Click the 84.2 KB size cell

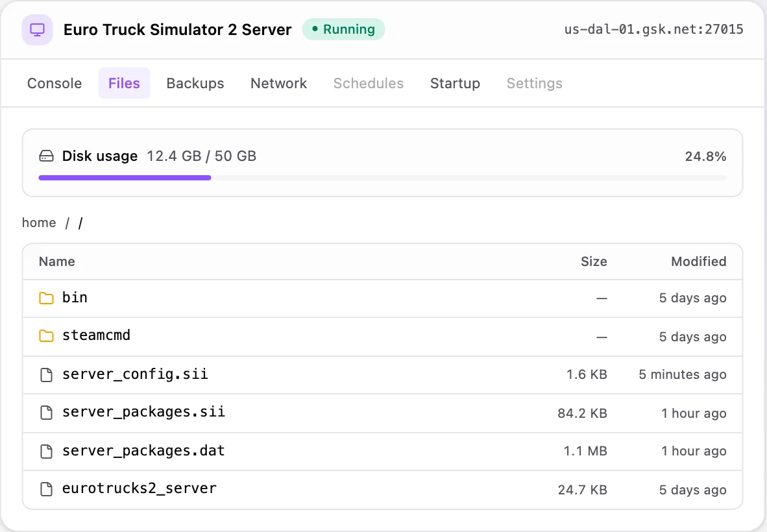pyautogui.click(x=582, y=413)
